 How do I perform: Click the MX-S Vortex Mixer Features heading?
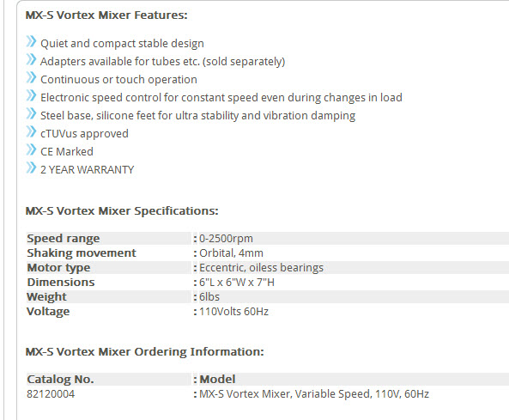106,15
